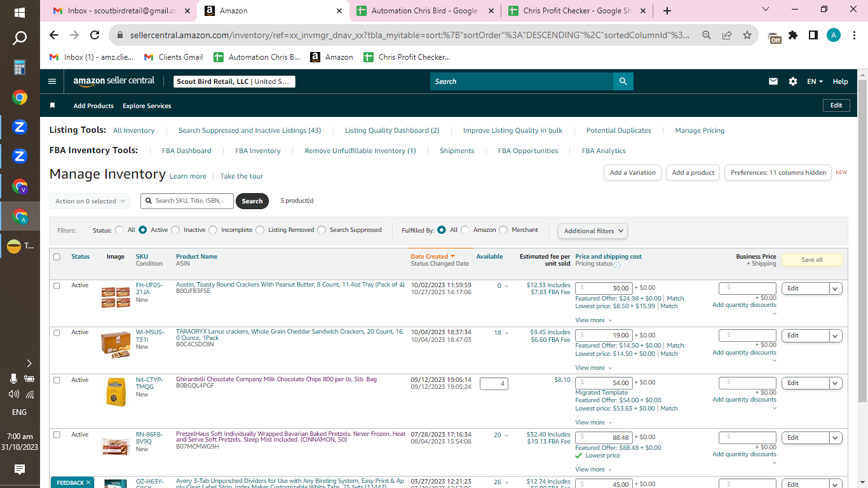The image size is (868, 488).
Task: Click the Austin crackers product image
Action: [x=116, y=297]
